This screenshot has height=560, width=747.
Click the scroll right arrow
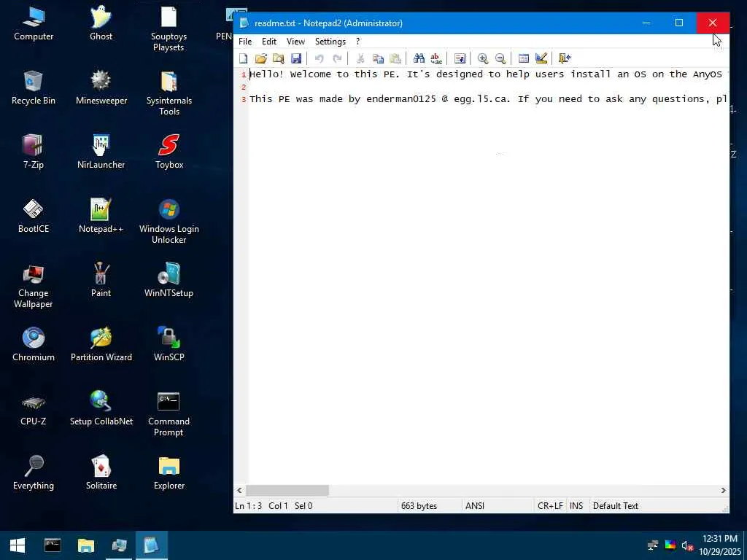[723, 490]
